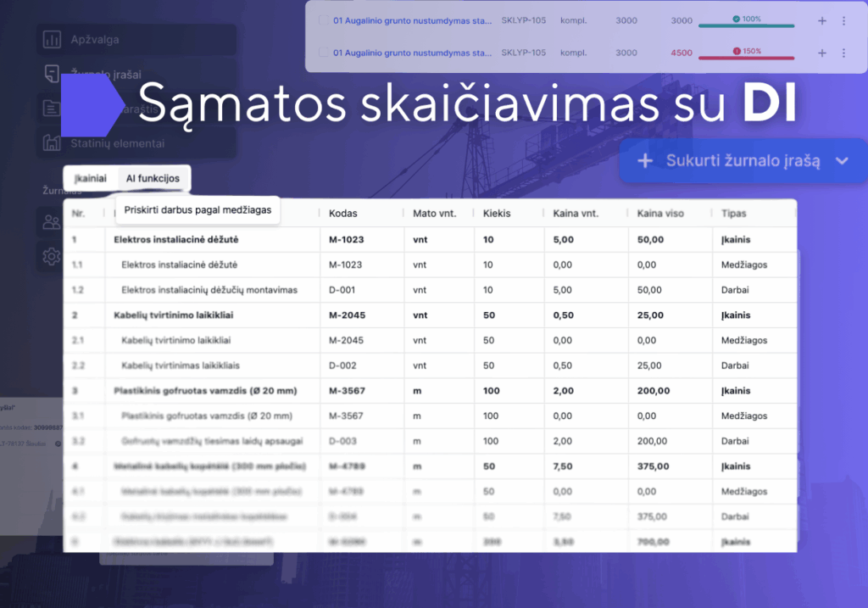Screen dimensions: 868x608
Task: Click the Statinių elementai building icon
Action: pyautogui.click(x=52, y=142)
